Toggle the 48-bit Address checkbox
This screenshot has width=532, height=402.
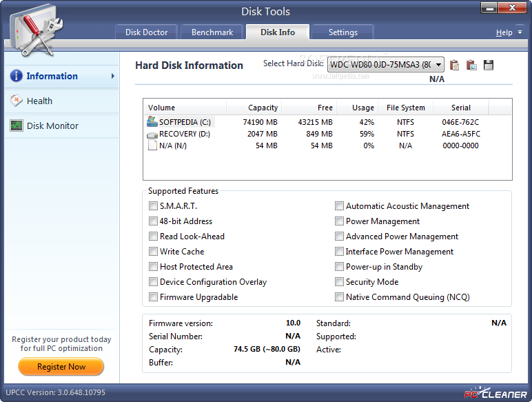153,221
